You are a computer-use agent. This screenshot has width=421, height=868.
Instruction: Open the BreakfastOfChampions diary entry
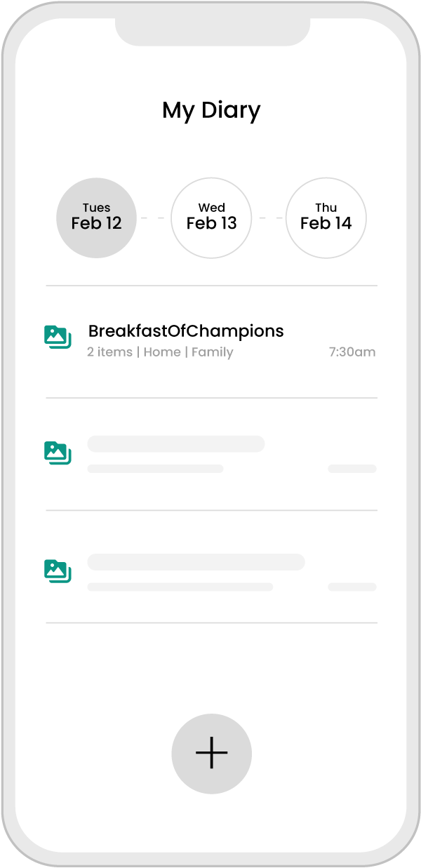[x=186, y=331]
